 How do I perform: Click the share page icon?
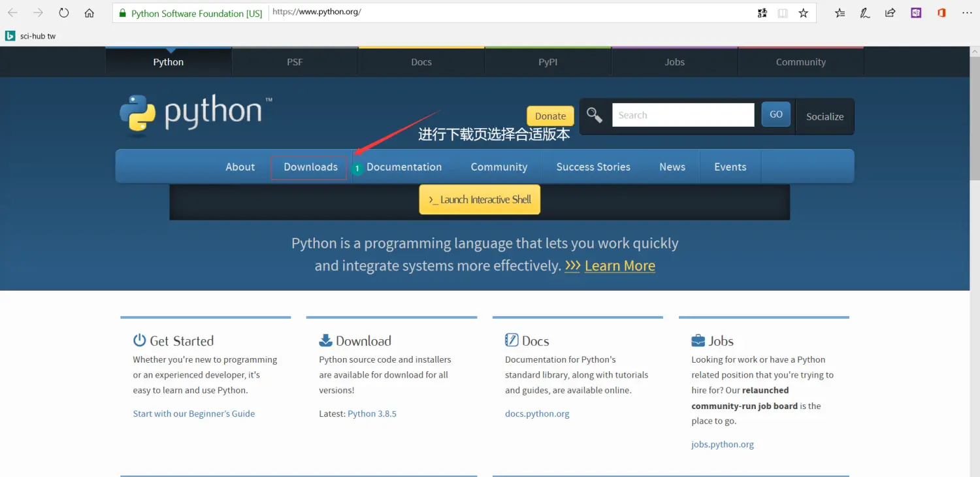pos(890,13)
